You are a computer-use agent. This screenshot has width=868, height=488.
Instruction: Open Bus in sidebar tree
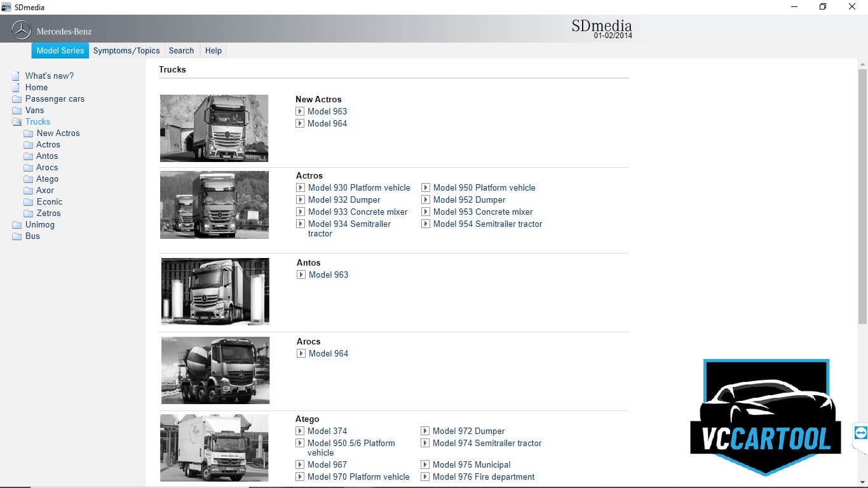click(32, 236)
